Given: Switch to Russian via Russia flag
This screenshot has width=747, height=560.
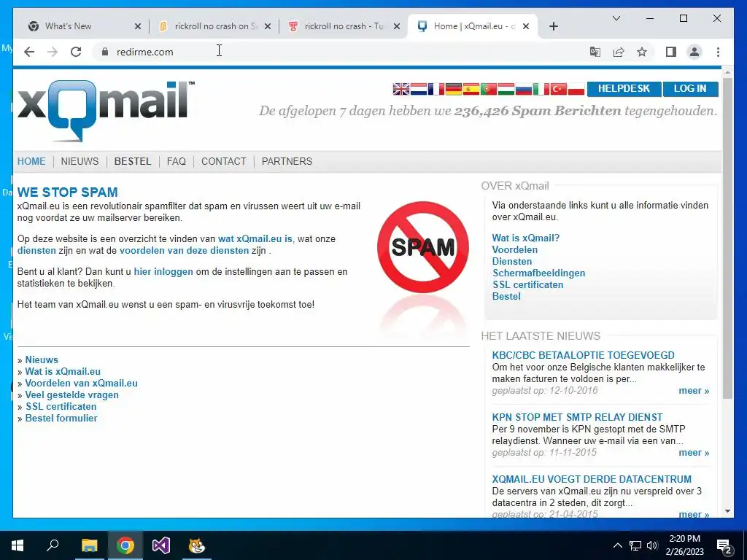Looking at the screenshot, I should 524,89.
